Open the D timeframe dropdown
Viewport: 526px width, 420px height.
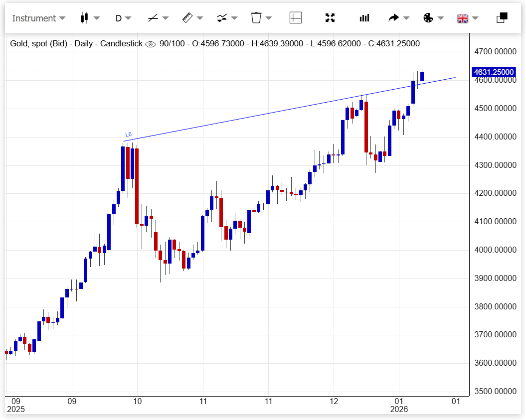[x=123, y=18]
